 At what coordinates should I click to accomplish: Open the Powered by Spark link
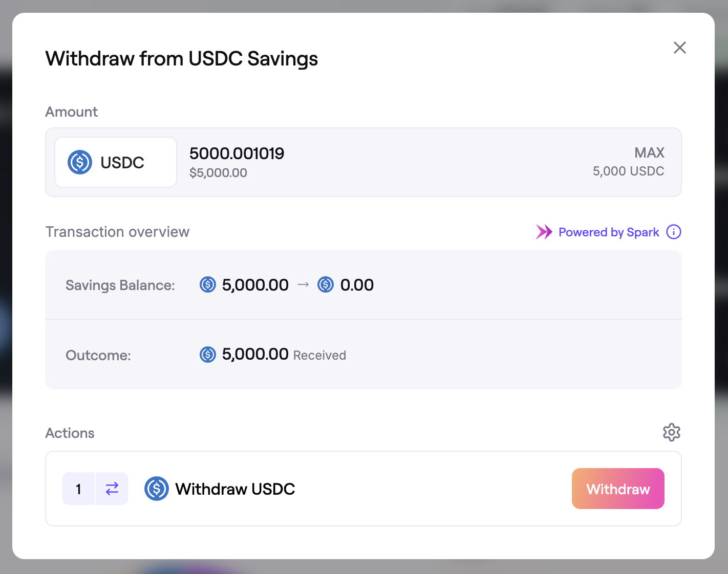tap(608, 232)
